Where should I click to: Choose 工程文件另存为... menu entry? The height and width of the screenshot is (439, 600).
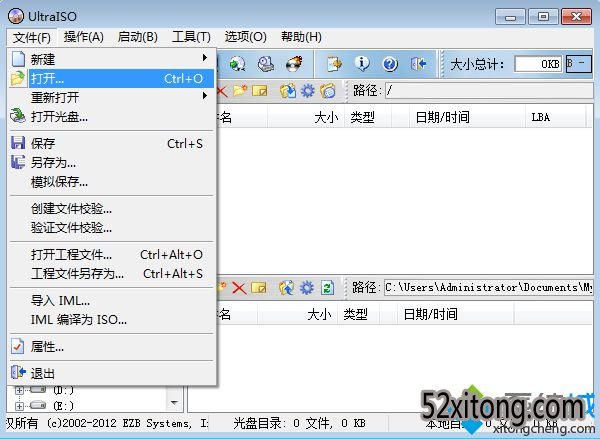click(x=111, y=274)
